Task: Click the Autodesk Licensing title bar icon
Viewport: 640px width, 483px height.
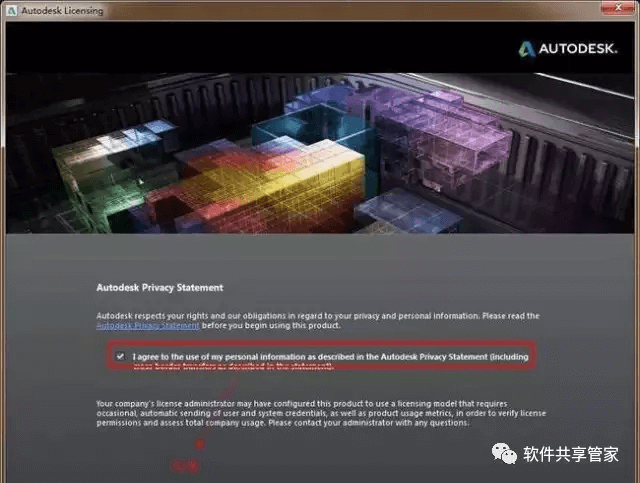Action: click(12, 11)
